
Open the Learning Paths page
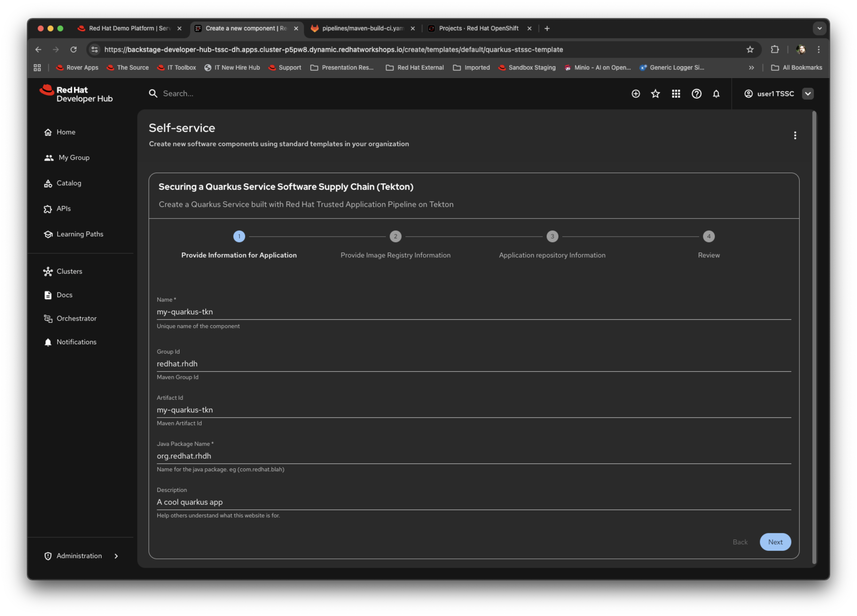click(79, 234)
